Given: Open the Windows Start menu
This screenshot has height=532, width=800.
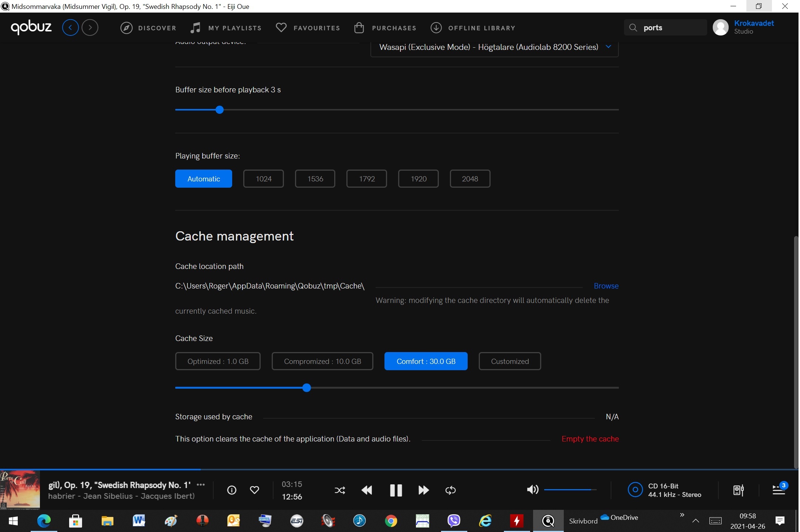Looking at the screenshot, I should (13, 521).
